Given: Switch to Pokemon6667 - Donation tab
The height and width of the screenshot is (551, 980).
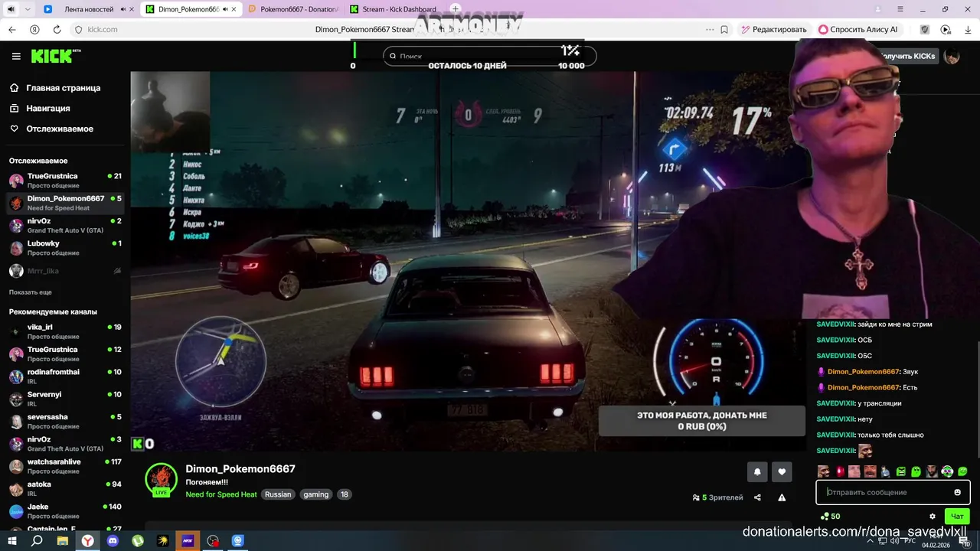Looking at the screenshot, I should pos(293,9).
